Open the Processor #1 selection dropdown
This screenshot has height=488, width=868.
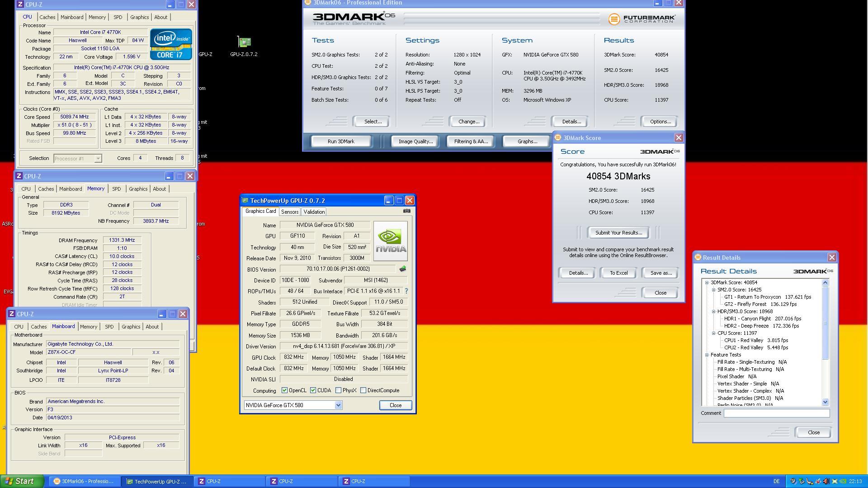(x=98, y=159)
